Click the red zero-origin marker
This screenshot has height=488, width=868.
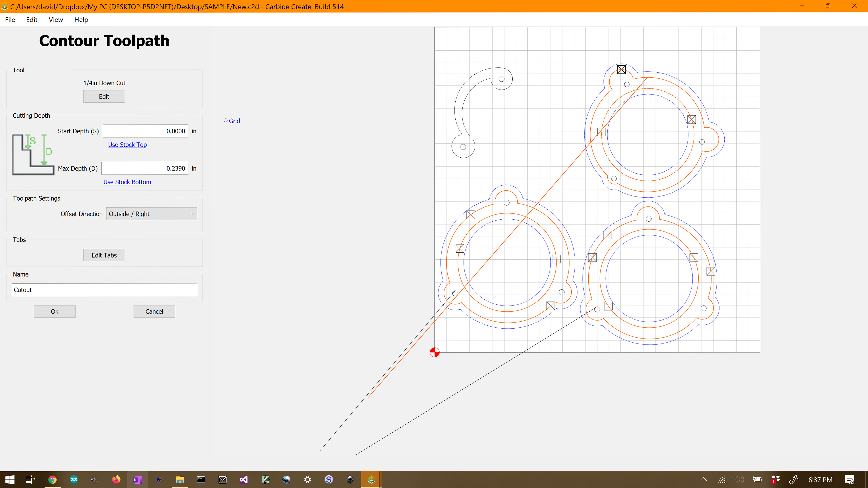pos(435,352)
